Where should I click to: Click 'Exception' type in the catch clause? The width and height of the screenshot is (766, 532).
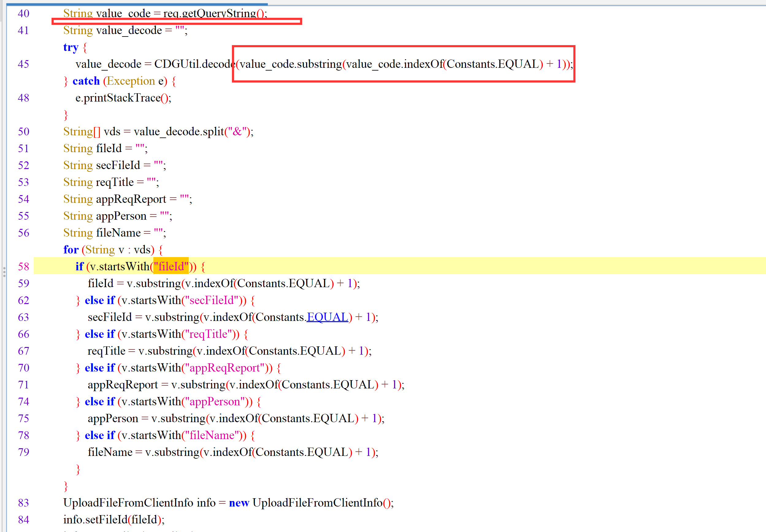[131, 81]
